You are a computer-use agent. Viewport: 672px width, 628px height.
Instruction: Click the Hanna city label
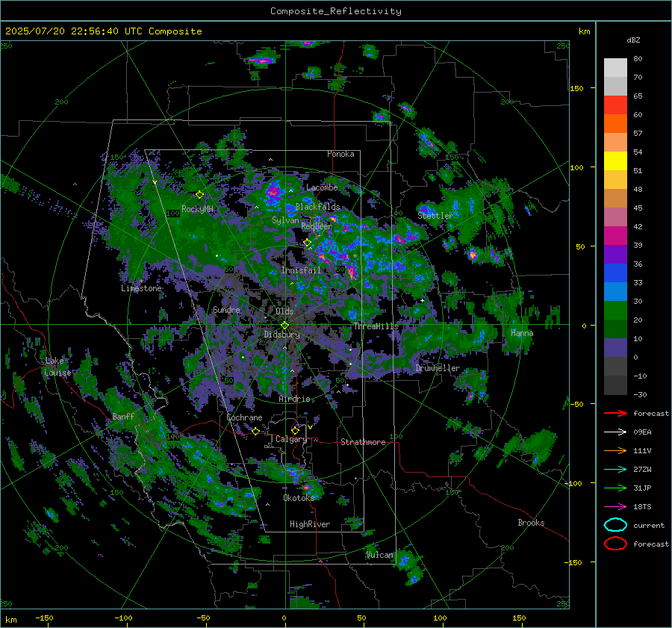[x=522, y=333]
